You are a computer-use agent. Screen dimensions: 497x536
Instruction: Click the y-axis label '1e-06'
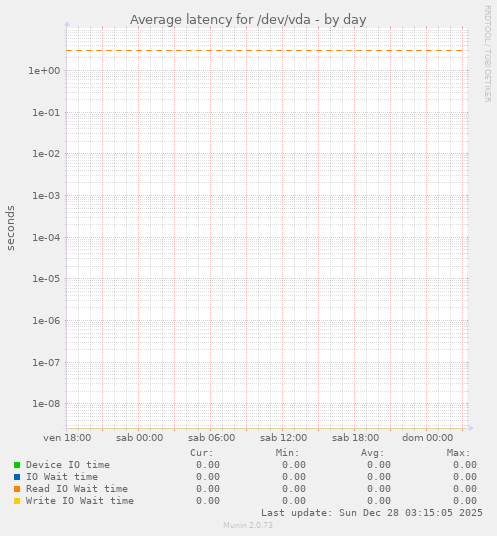pos(46,321)
